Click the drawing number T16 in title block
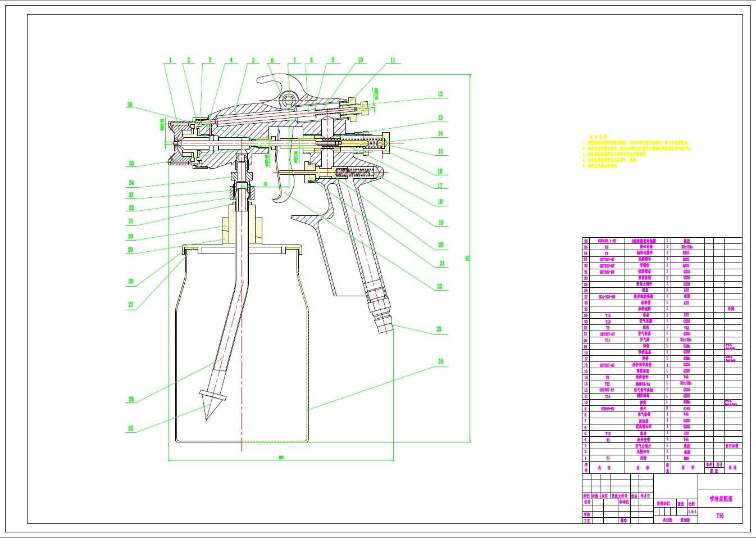The width and height of the screenshot is (756, 538). click(x=720, y=515)
